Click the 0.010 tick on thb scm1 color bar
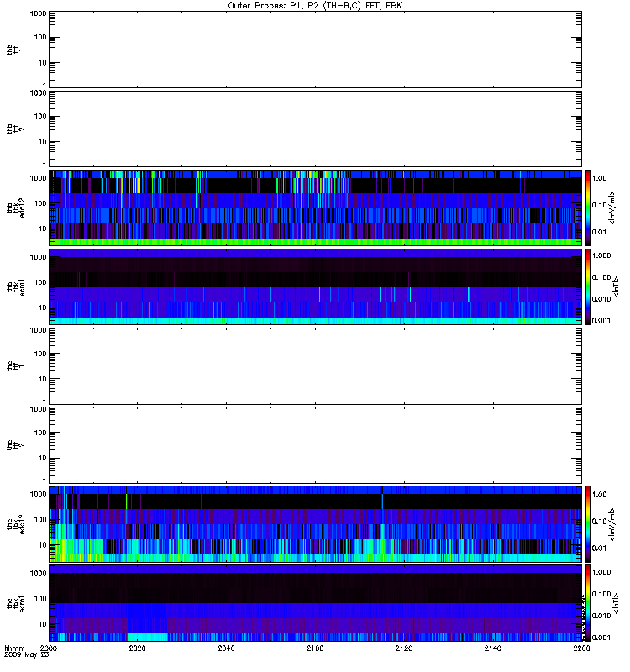The height and width of the screenshot is (672, 630). tap(601, 299)
